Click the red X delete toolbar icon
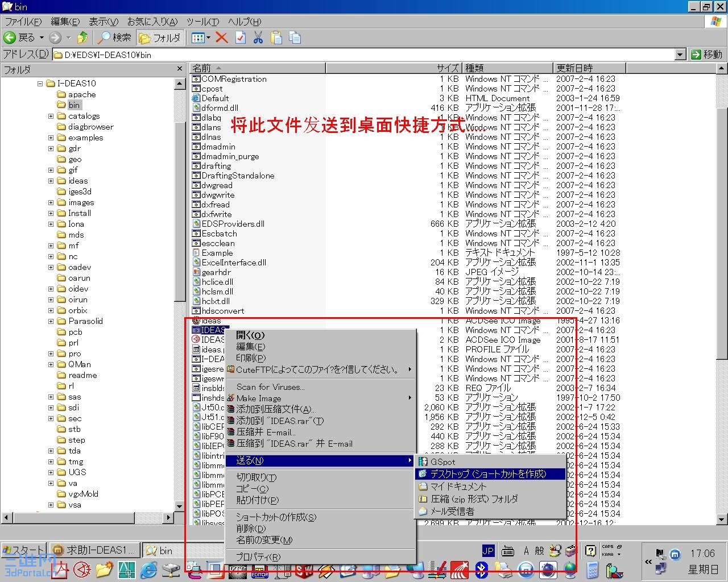728x582 pixels. point(222,38)
